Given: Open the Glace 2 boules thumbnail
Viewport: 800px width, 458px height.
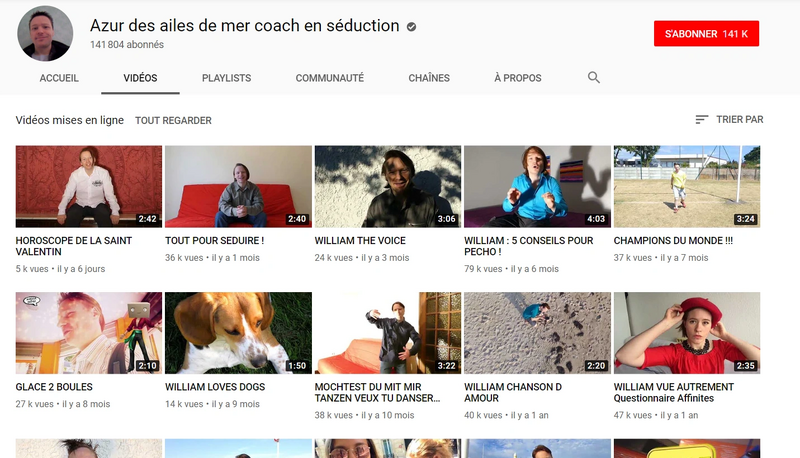Looking at the screenshot, I should click(89, 333).
